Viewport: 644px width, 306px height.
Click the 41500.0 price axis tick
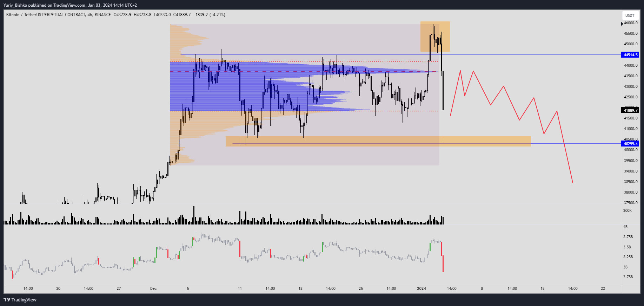pyautogui.click(x=631, y=118)
